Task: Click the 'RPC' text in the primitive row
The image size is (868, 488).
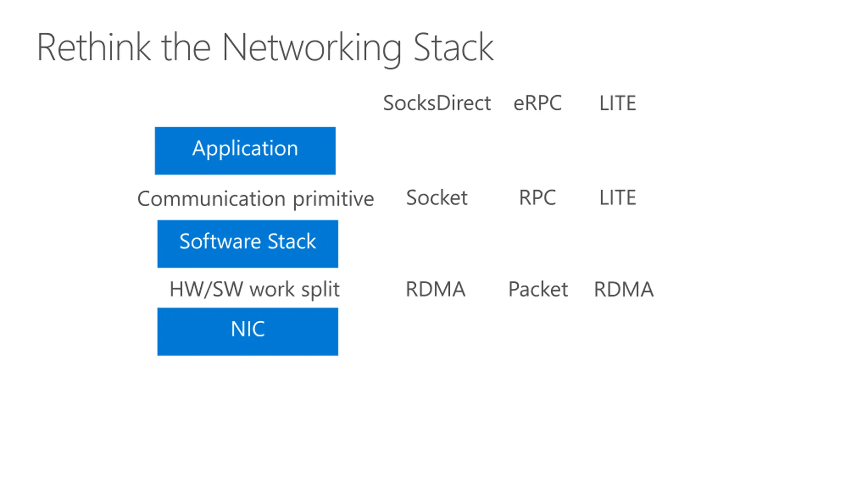Action: 537,197
